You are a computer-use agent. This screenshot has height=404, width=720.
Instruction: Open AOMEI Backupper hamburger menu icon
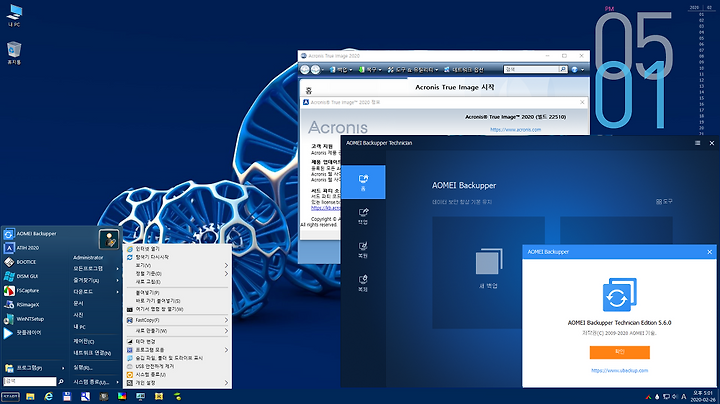[698, 143]
